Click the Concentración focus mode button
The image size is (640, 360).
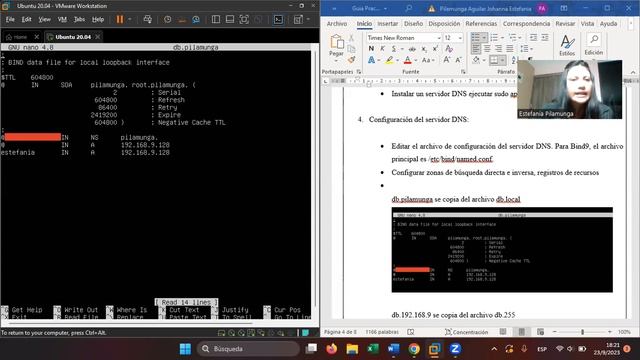click(466, 332)
